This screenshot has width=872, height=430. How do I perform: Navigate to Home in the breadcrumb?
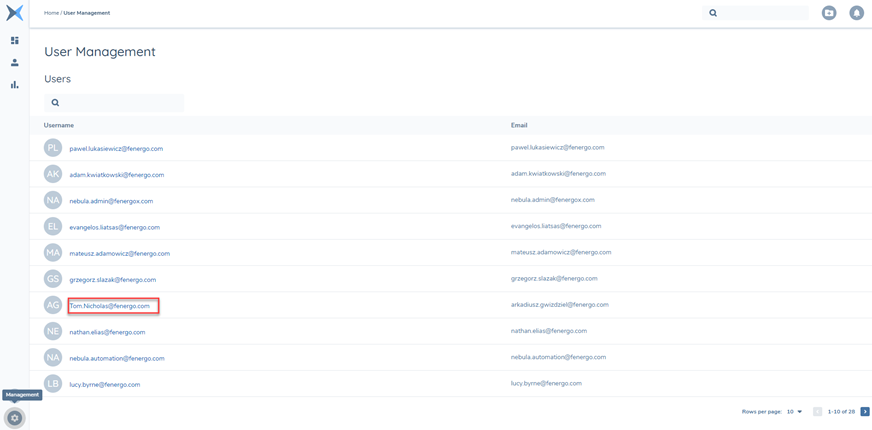tap(51, 13)
